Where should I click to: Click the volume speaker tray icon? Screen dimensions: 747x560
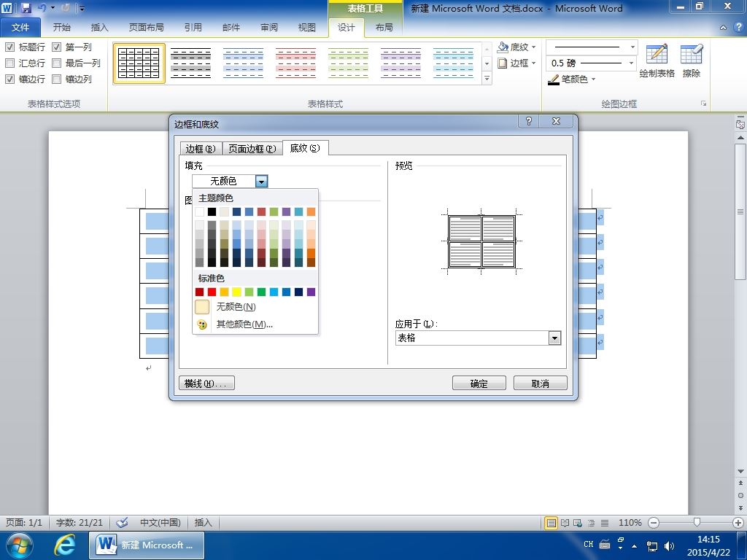coord(669,545)
